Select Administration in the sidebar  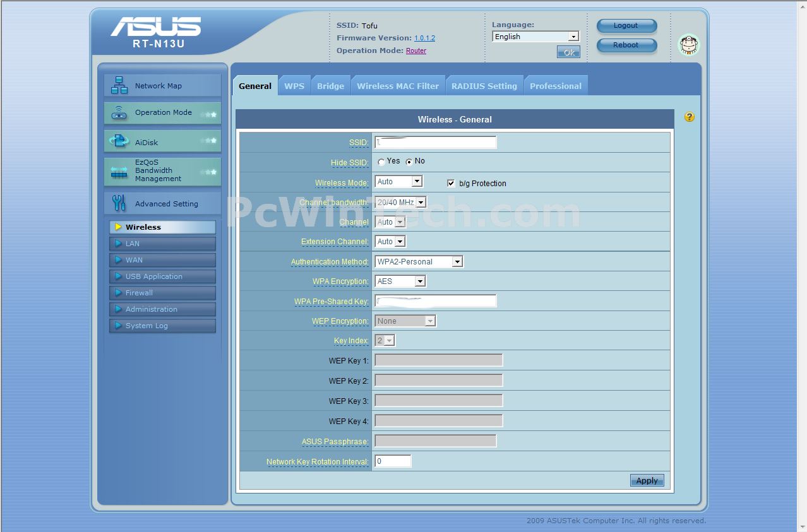click(x=162, y=309)
